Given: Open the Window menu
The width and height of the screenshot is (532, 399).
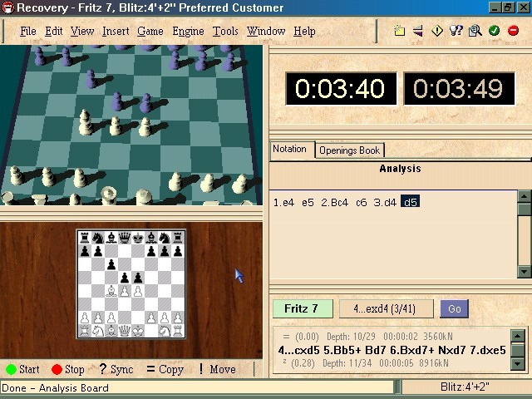Looking at the screenshot, I should [x=266, y=32].
